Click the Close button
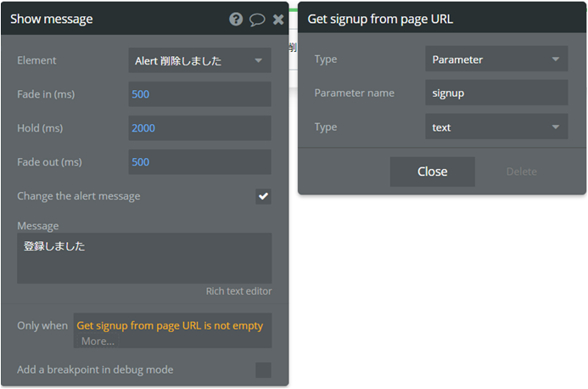588x389 pixels. (x=433, y=172)
